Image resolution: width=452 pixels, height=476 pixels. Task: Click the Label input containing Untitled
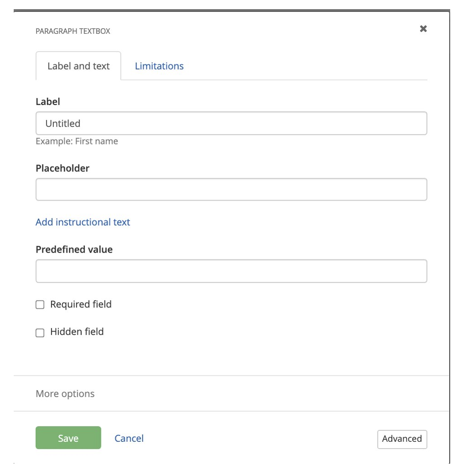(x=231, y=123)
